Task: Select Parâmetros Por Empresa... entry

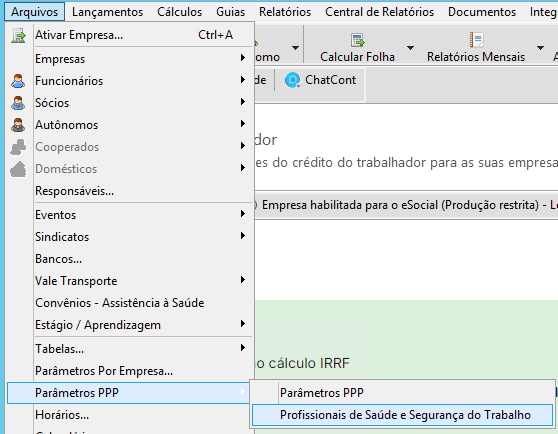Action: point(130,371)
